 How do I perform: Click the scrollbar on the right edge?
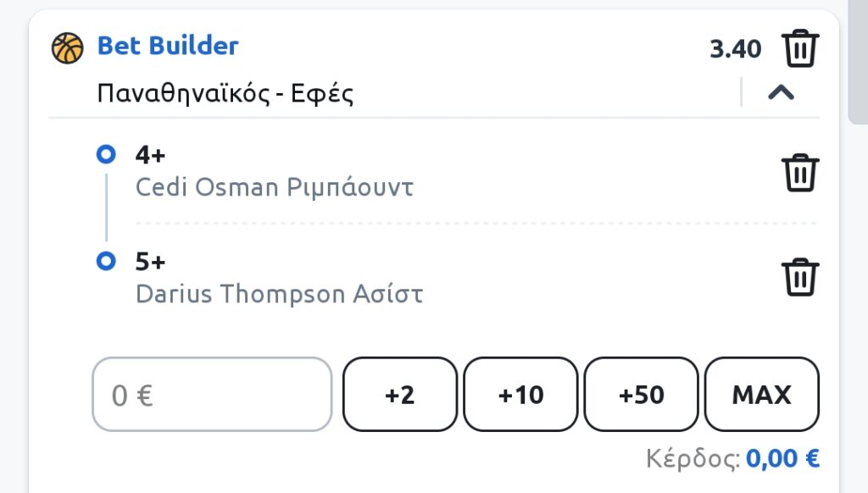click(x=858, y=61)
